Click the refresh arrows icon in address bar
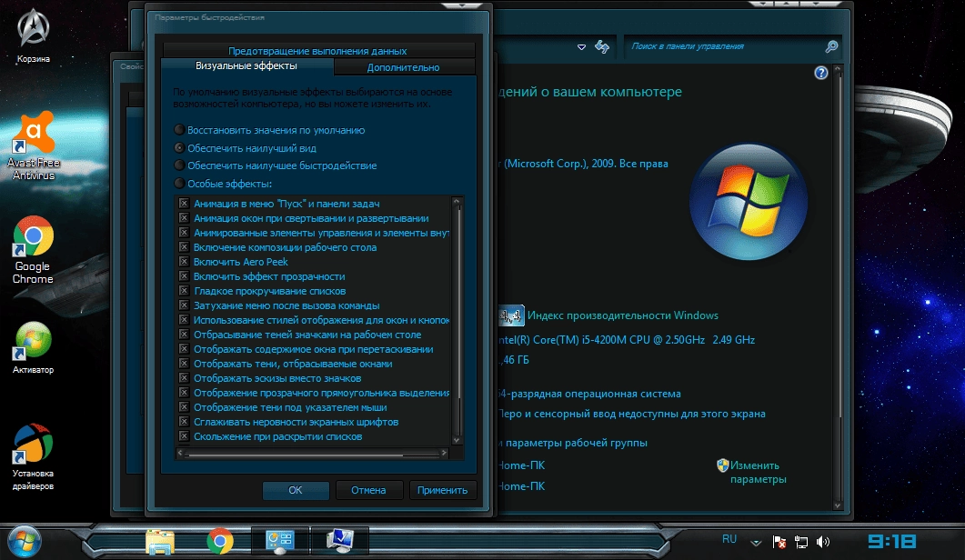This screenshot has width=965, height=560. (x=602, y=46)
